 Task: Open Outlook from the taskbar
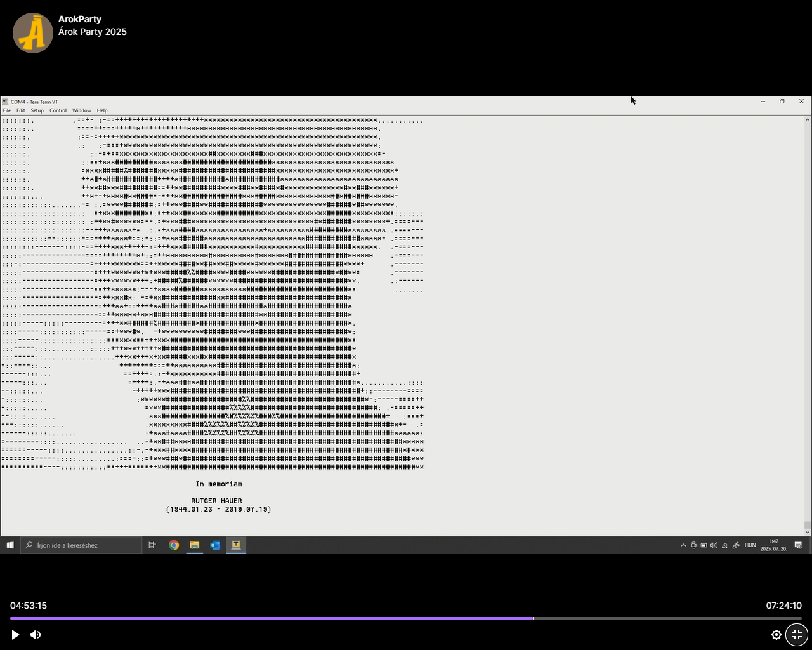pos(215,545)
